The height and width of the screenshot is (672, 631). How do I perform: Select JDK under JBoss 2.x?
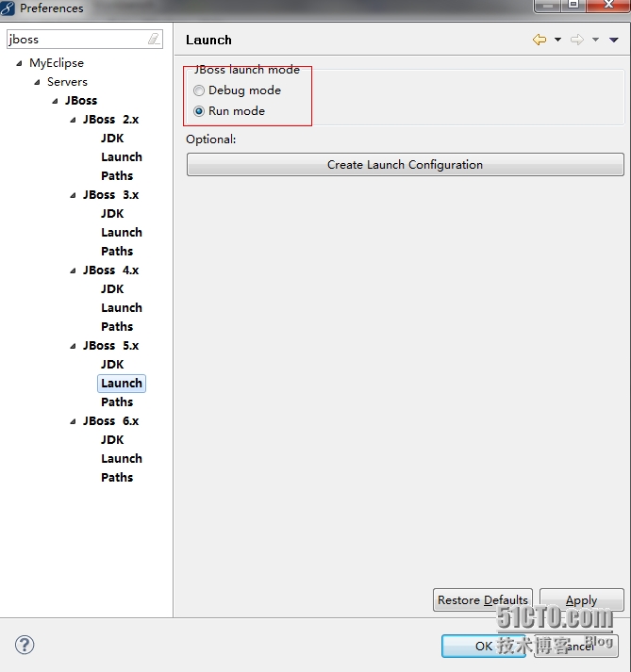tap(112, 138)
